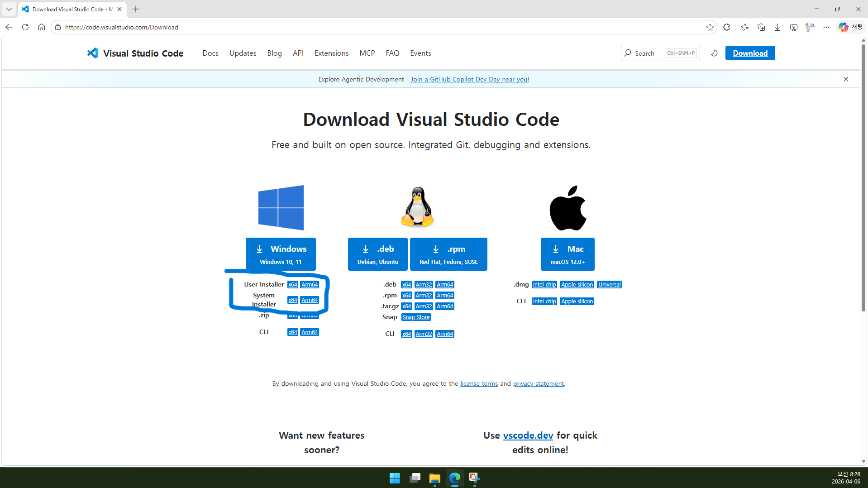Click the Visual Studio Code logo

point(135,53)
